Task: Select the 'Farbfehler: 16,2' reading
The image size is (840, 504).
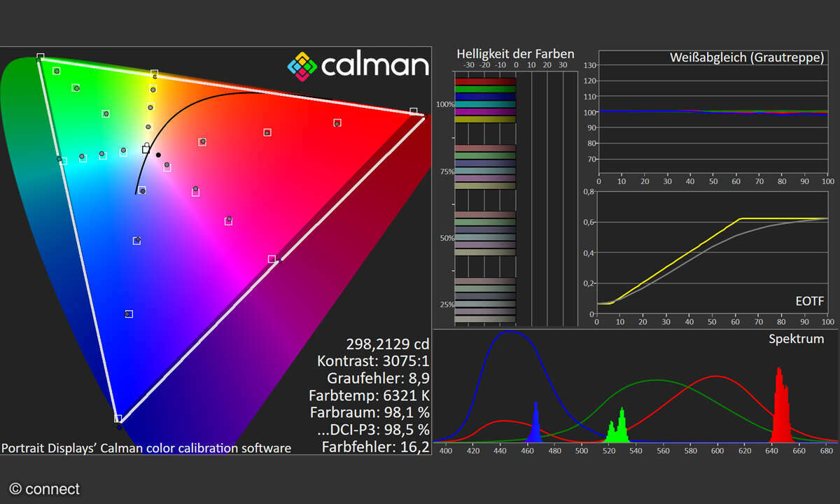Action: 376,447
